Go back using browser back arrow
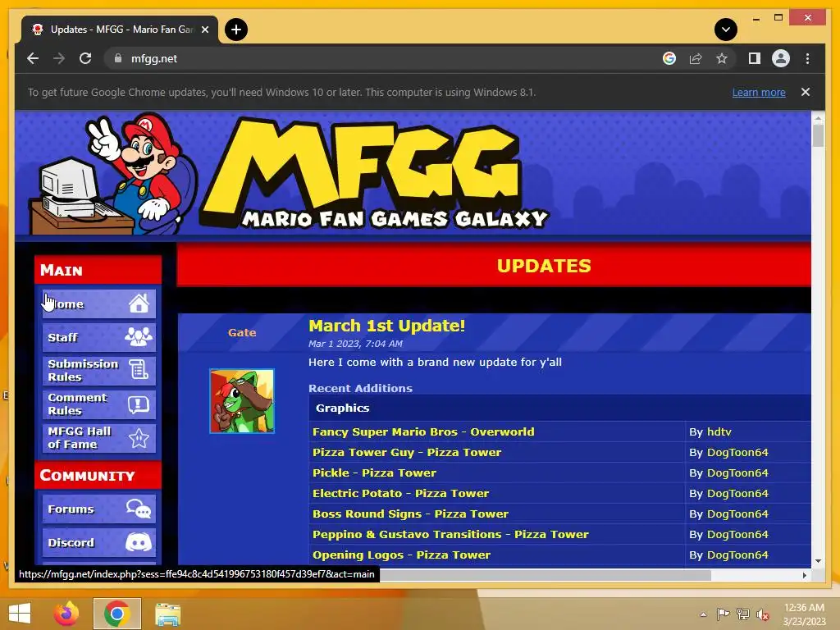 click(33, 58)
